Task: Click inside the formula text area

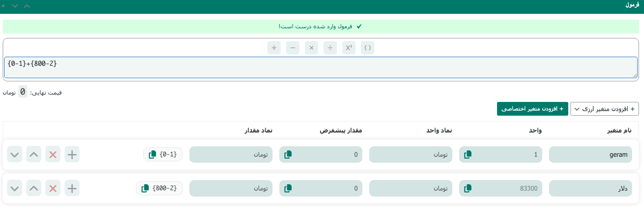Action: coord(319,68)
